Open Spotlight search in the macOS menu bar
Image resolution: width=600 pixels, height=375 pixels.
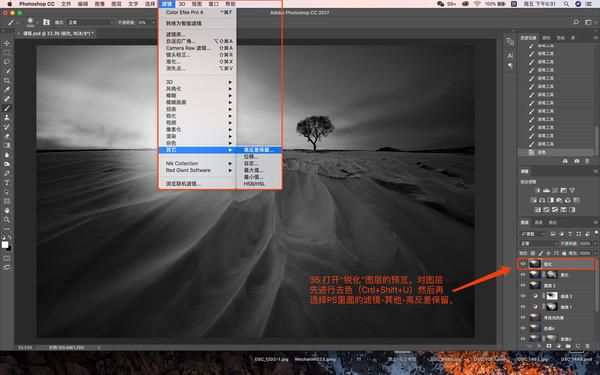(566, 4)
